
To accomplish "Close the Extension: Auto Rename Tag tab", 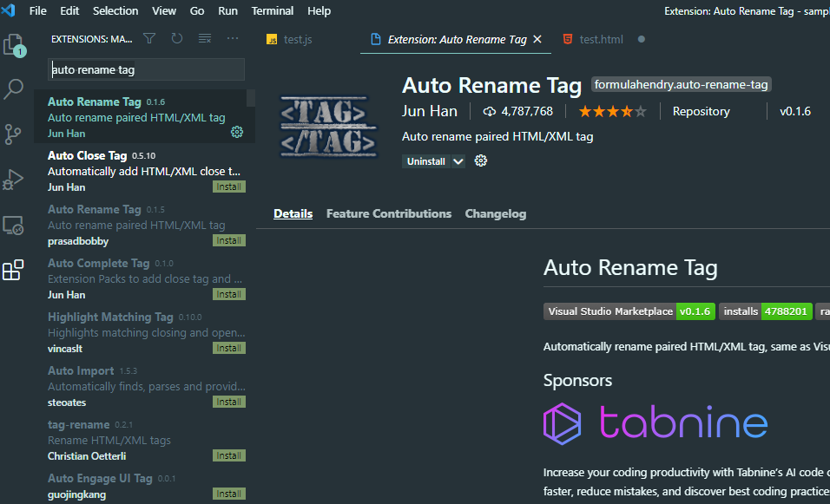I will [x=537, y=39].
